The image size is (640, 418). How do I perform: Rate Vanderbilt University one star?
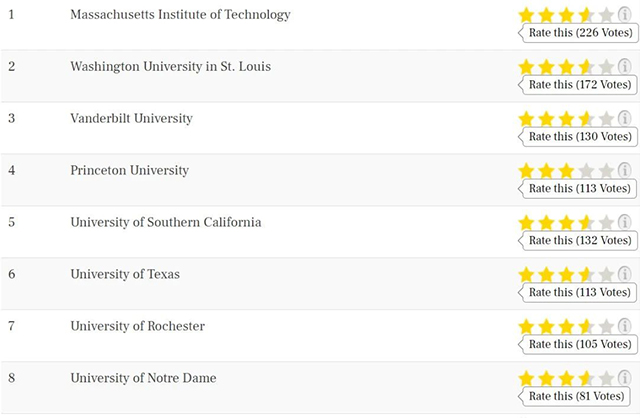[x=527, y=119]
